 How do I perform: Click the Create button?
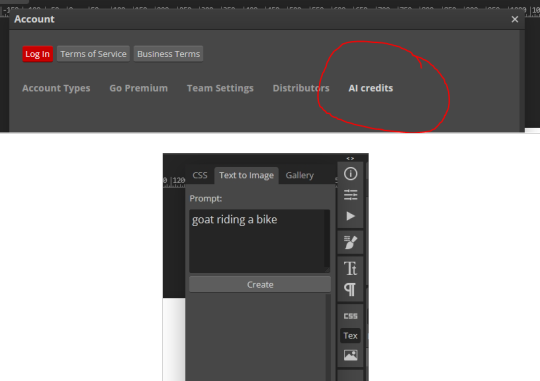point(260,285)
